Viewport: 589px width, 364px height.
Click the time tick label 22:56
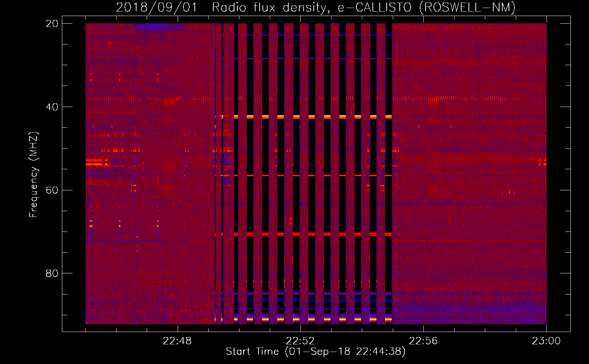click(x=423, y=341)
